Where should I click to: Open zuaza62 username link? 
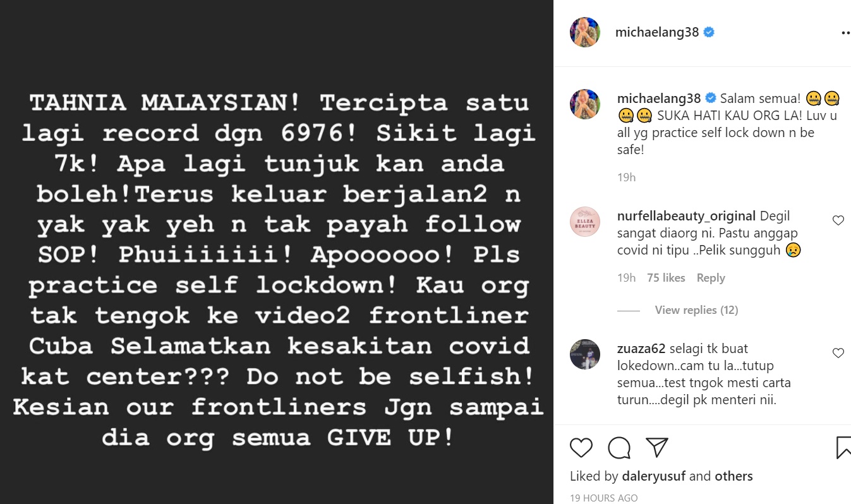[641, 348]
